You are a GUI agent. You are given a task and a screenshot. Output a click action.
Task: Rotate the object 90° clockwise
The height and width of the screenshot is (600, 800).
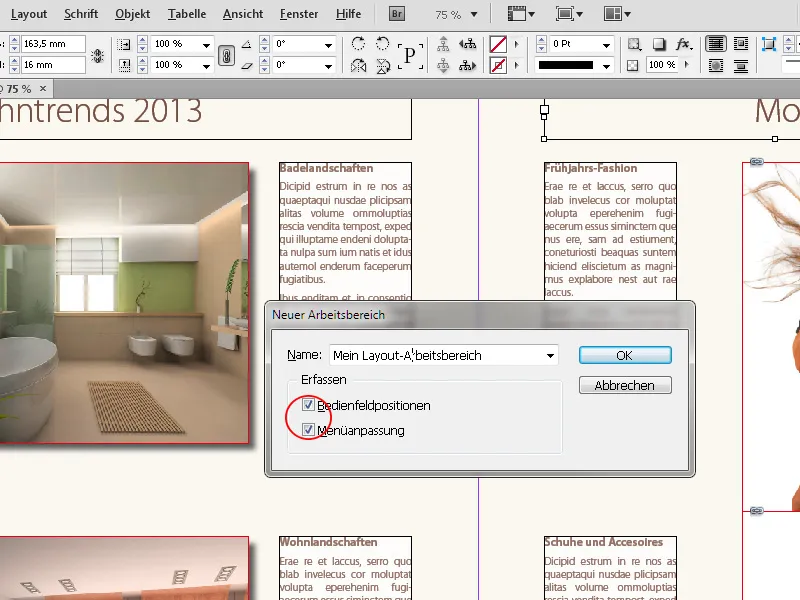point(359,44)
